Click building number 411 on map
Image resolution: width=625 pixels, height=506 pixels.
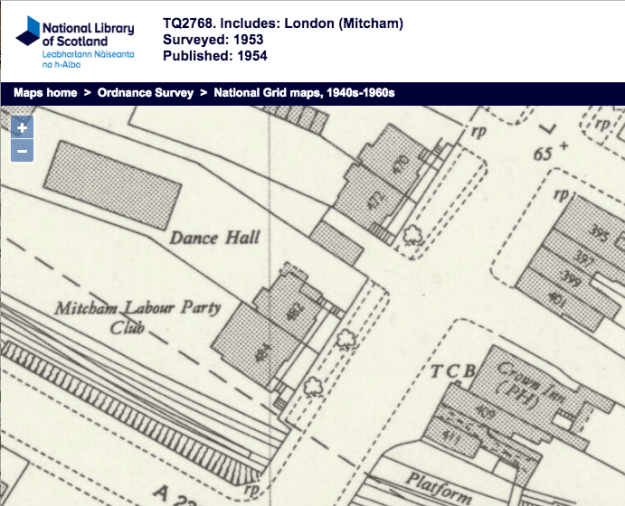click(x=452, y=439)
